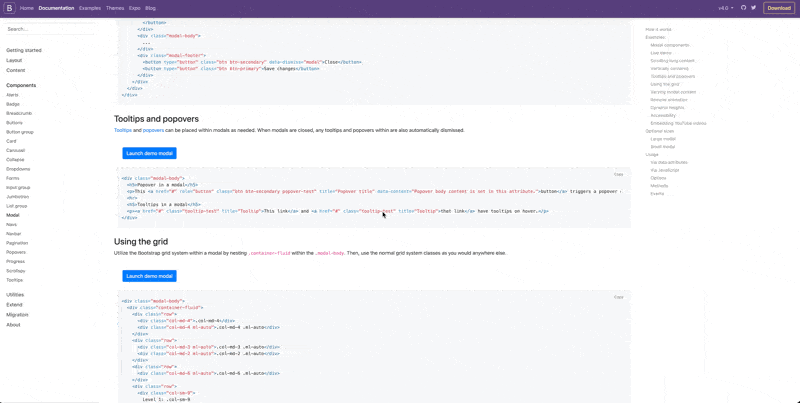Expand the Getting started sidebar section
The width and height of the screenshot is (800, 403).
(x=24, y=50)
